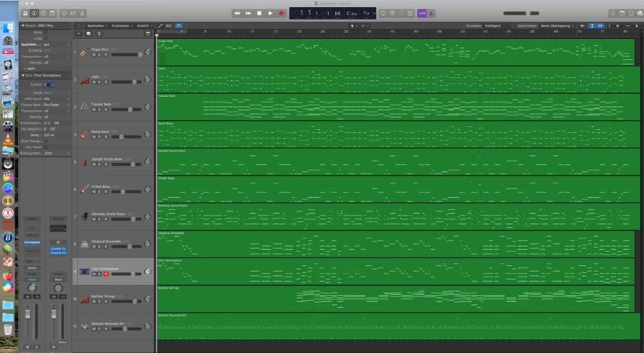Open the Library panel button
The width and height of the screenshot is (644, 353).
[25, 13]
